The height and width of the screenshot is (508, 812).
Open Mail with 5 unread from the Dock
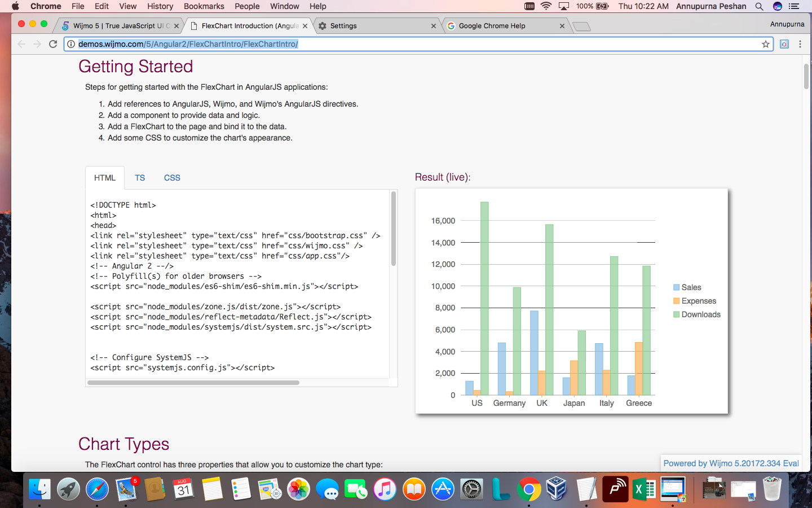[126, 490]
